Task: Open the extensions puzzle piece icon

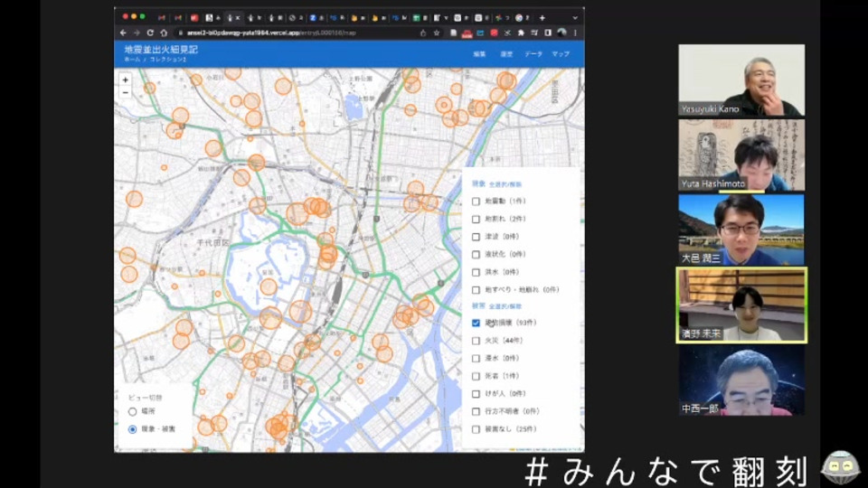Action: (x=521, y=33)
